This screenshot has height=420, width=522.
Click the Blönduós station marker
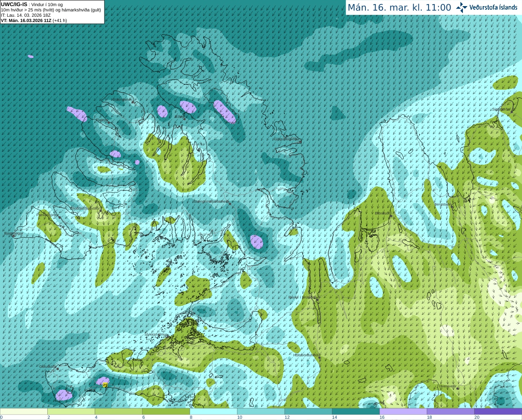coord(391,216)
